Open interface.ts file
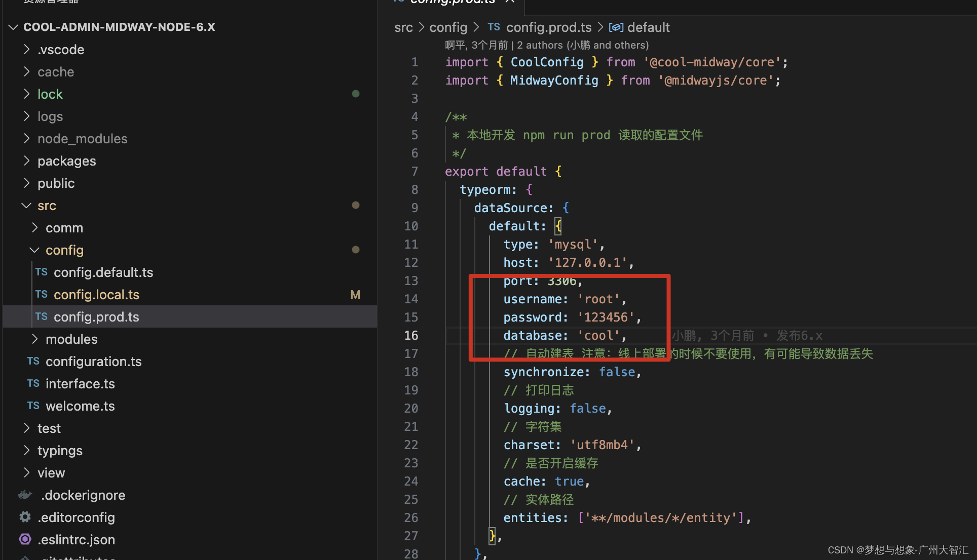Image resolution: width=977 pixels, height=560 pixels. coord(80,384)
